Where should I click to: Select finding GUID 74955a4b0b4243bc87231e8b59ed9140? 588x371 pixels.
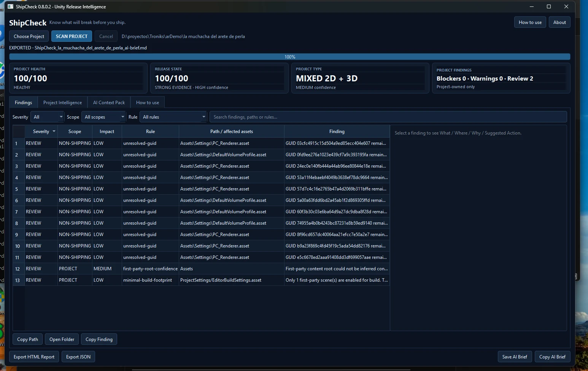337,223
